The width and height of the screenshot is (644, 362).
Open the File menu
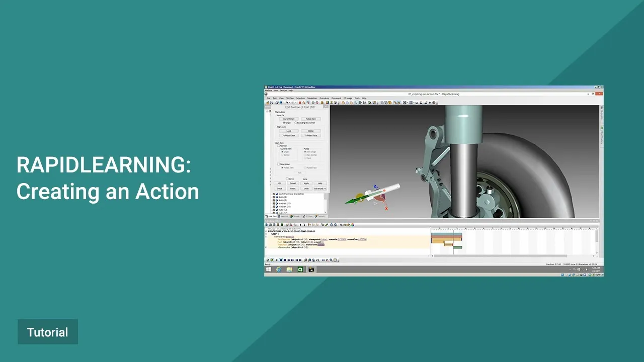coord(269,98)
